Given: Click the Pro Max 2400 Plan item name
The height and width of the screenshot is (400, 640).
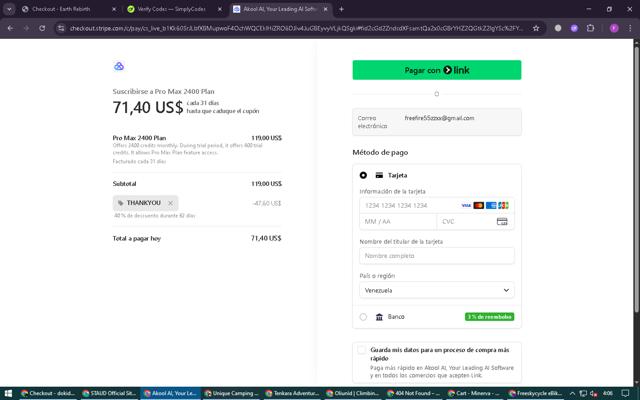Looking at the screenshot, I should pos(139,138).
